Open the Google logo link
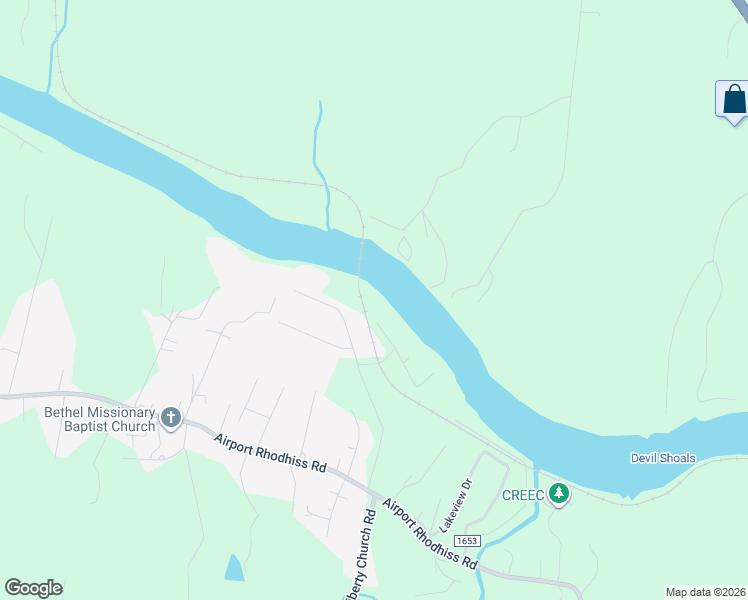Viewport: 748px width, 600px height. (x=33, y=588)
